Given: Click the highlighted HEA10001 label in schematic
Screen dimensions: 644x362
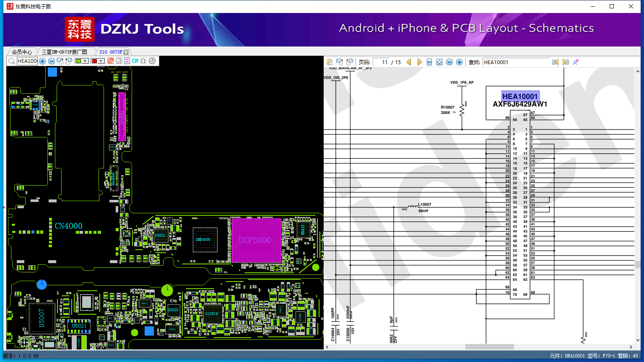Looking at the screenshot, I should point(520,96).
